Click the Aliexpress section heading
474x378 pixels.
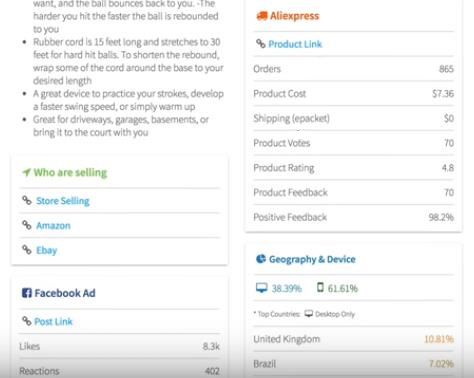pos(295,16)
